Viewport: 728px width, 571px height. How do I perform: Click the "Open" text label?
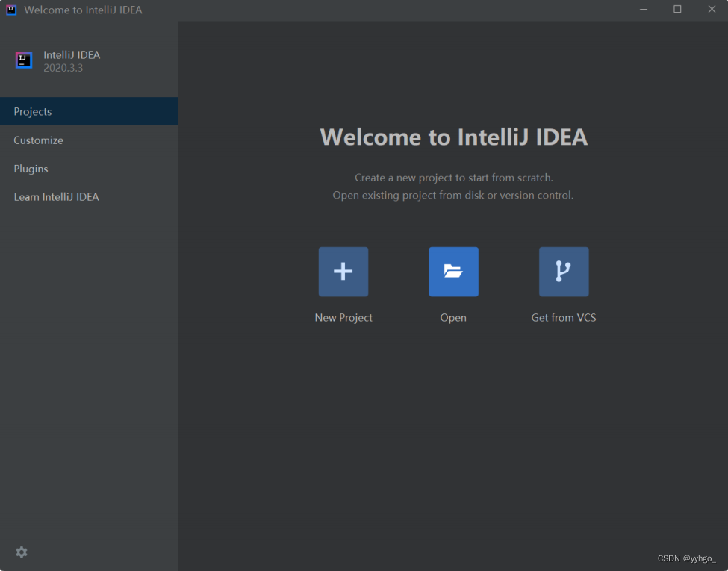point(453,318)
